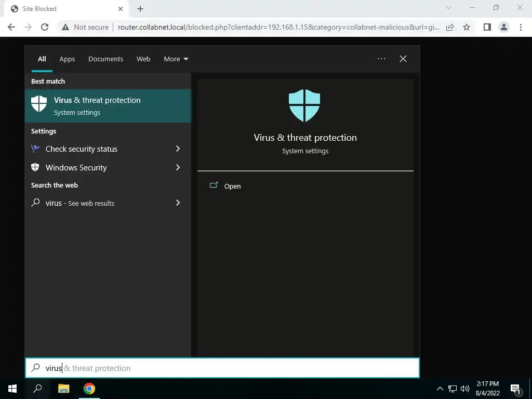
Task: Open Chrome profile avatar menu
Action: coord(504,27)
